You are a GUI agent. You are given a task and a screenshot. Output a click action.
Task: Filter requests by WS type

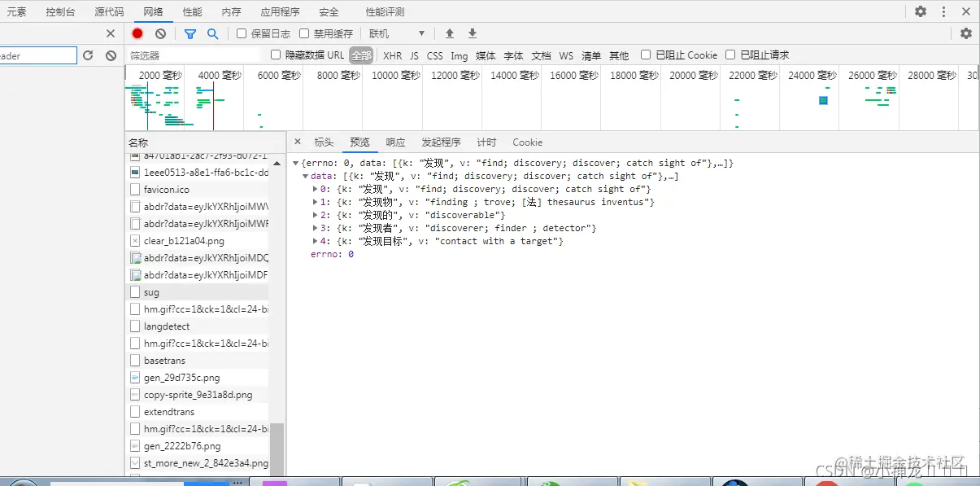(x=566, y=55)
